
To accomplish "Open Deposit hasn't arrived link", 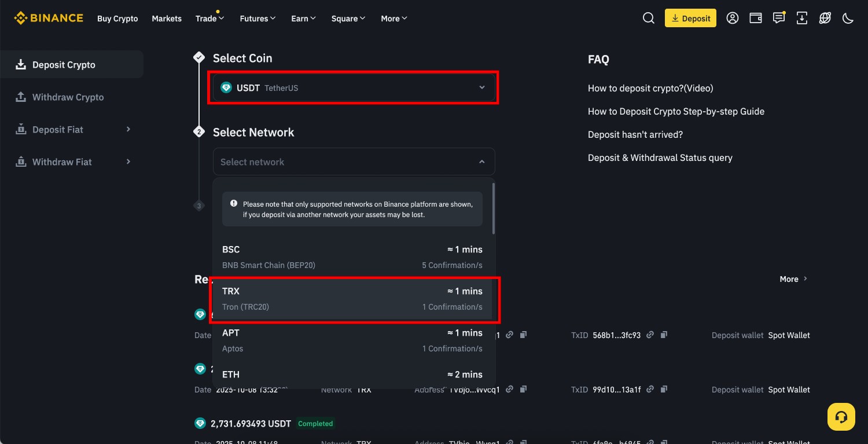I will point(635,134).
